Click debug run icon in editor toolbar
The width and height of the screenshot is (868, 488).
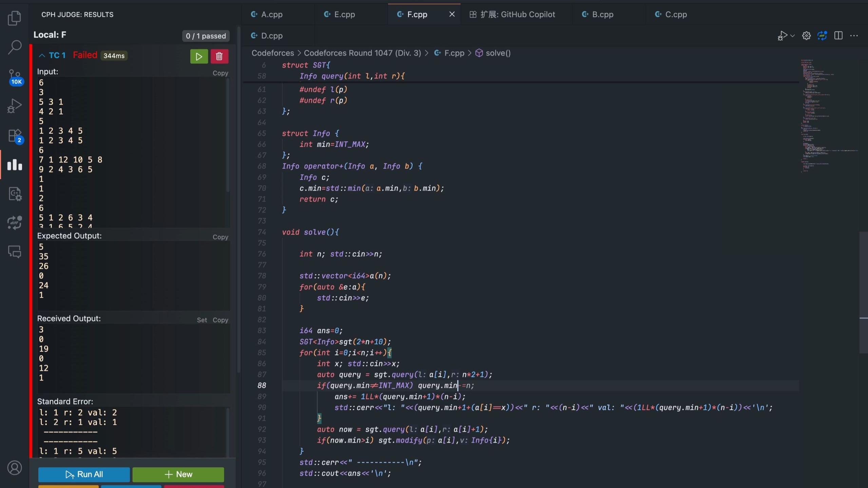coord(782,36)
